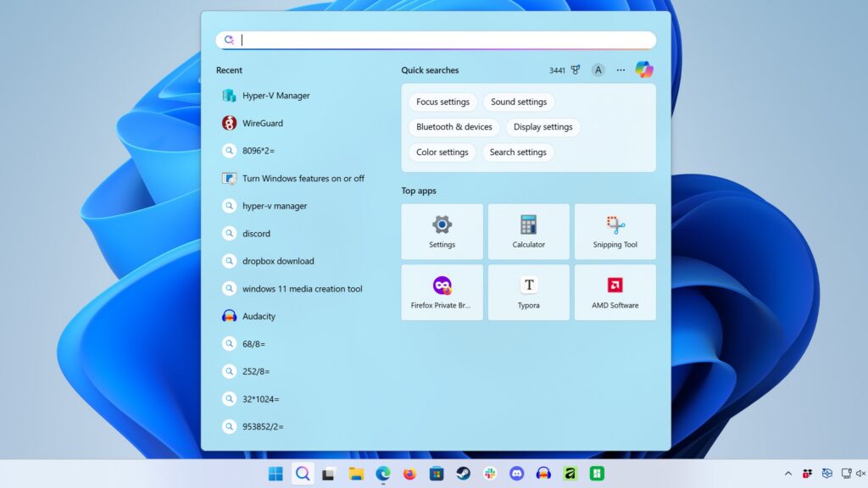Click the account avatar labeled A
The width and height of the screenshot is (868, 488).
[598, 70]
